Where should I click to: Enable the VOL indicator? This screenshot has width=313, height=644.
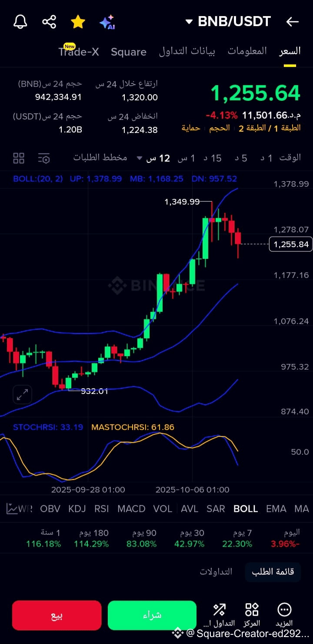tap(163, 509)
